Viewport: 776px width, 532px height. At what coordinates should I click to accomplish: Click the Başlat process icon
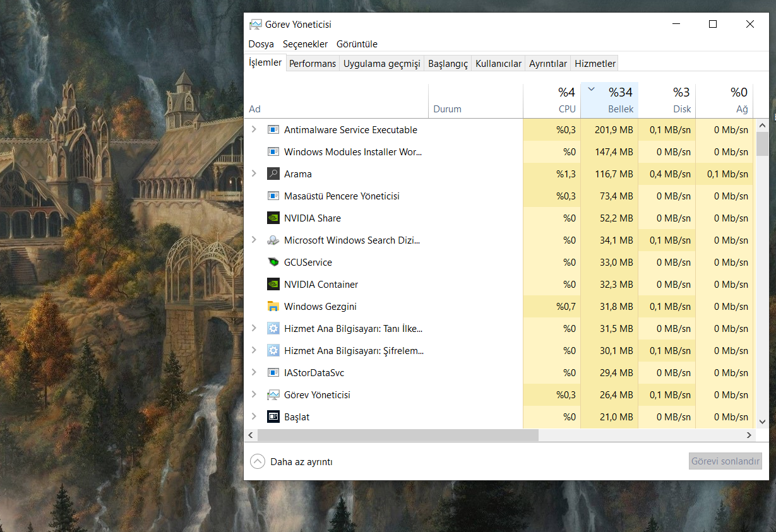point(273,417)
